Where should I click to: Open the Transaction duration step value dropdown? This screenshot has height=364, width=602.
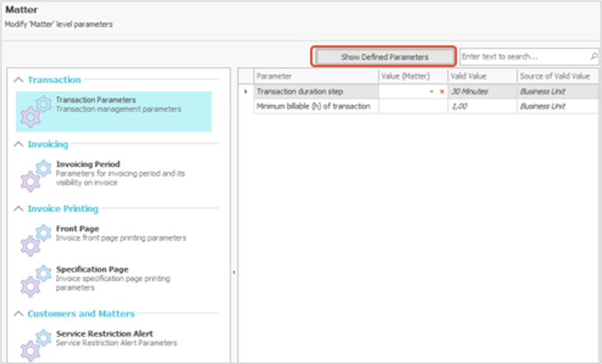tap(432, 92)
